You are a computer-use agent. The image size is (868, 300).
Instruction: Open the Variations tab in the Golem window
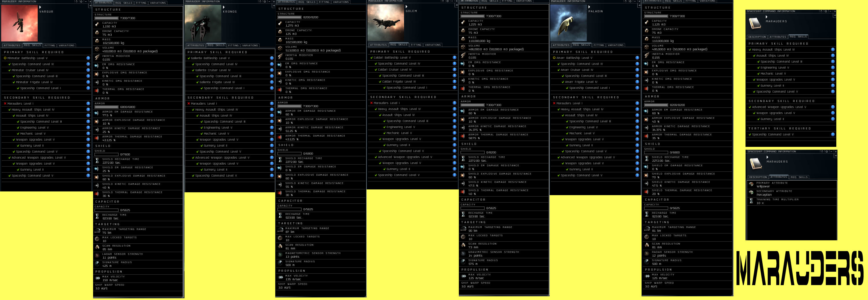click(x=433, y=45)
